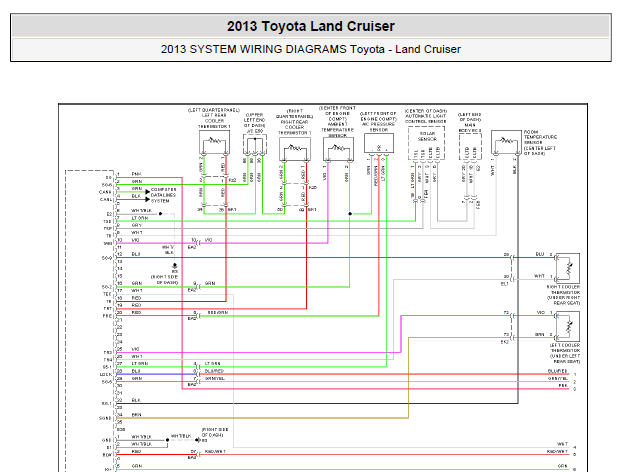Select the PNK label at pin 1
The width and height of the screenshot is (629, 472).
click(x=136, y=174)
